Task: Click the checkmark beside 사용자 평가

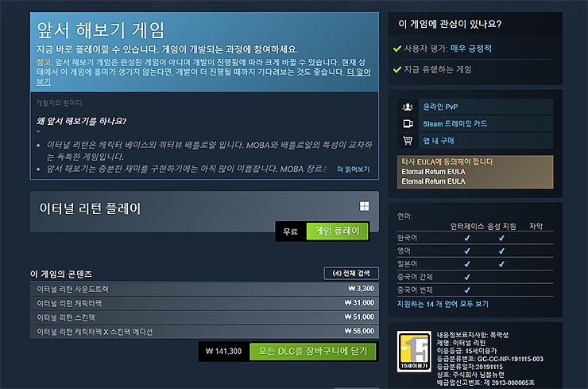Action: (397, 49)
